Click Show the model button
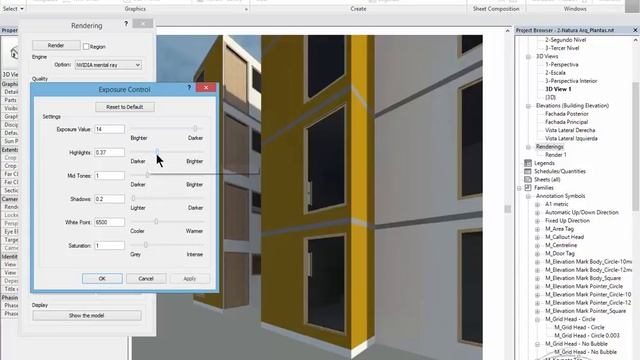Viewport: 640px width, 360px height. (x=87, y=316)
